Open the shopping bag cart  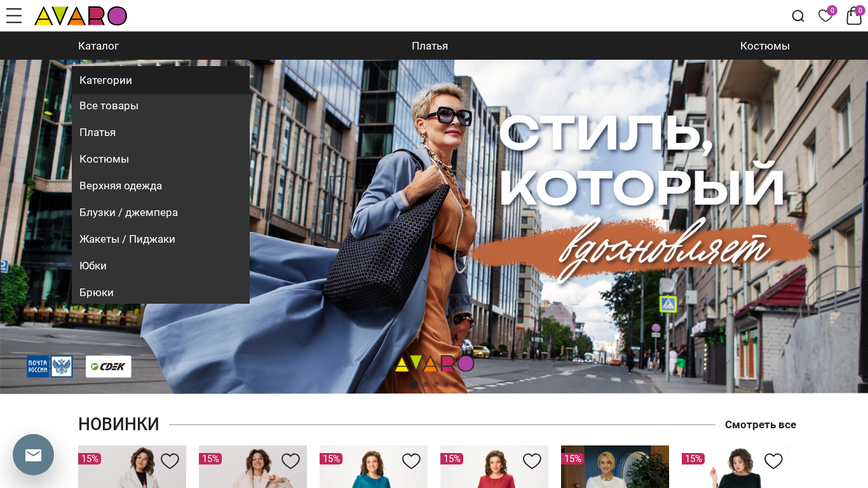pyautogui.click(x=854, y=17)
